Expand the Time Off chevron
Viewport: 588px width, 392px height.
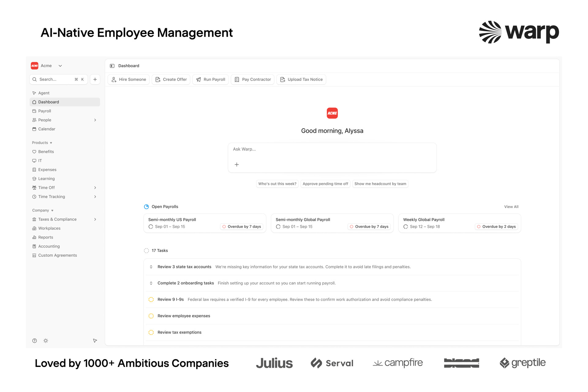95,188
